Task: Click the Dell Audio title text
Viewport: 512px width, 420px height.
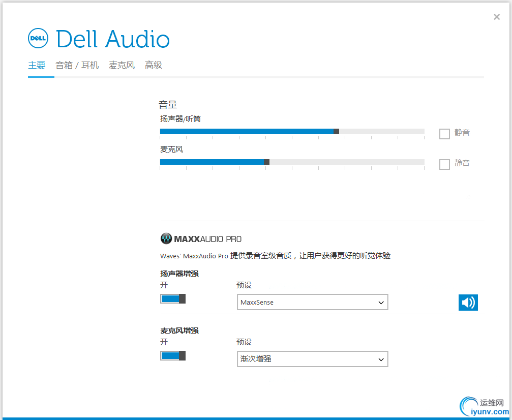Action: pos(112,39)
